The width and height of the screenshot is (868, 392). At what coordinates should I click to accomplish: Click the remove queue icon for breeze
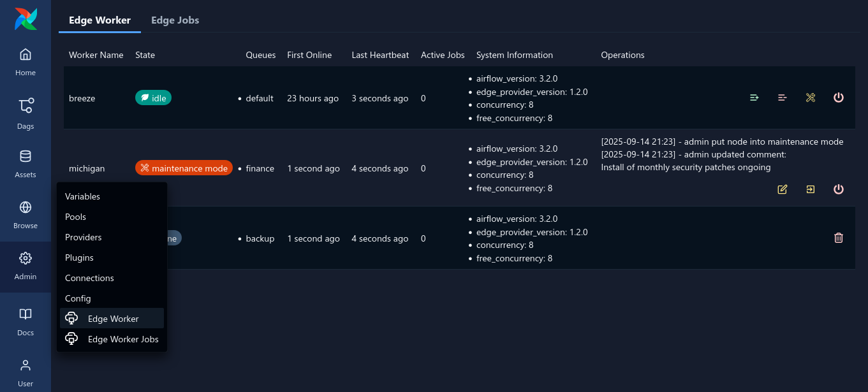coord(783,98)
